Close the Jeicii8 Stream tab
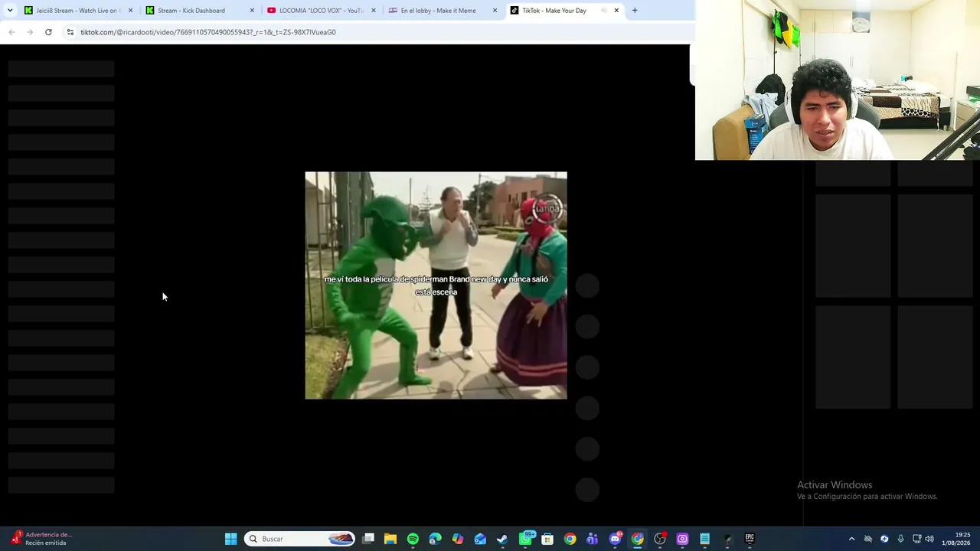 tap(130, 11)
